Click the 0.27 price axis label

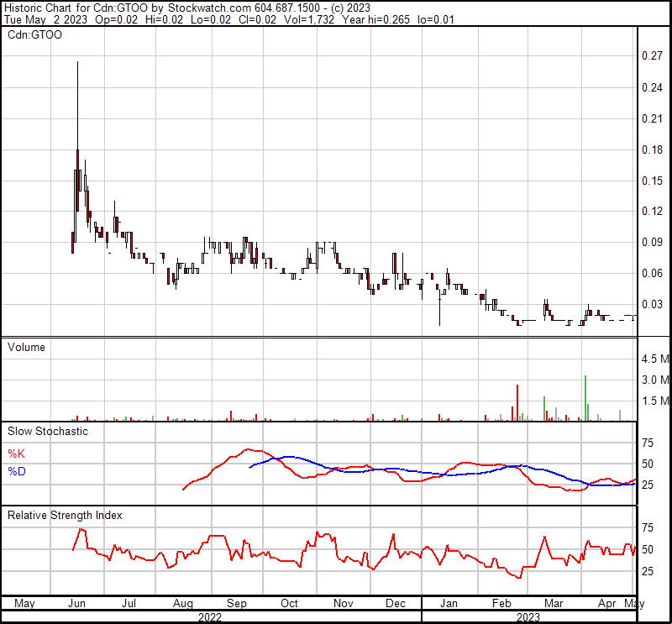(652, 55)
